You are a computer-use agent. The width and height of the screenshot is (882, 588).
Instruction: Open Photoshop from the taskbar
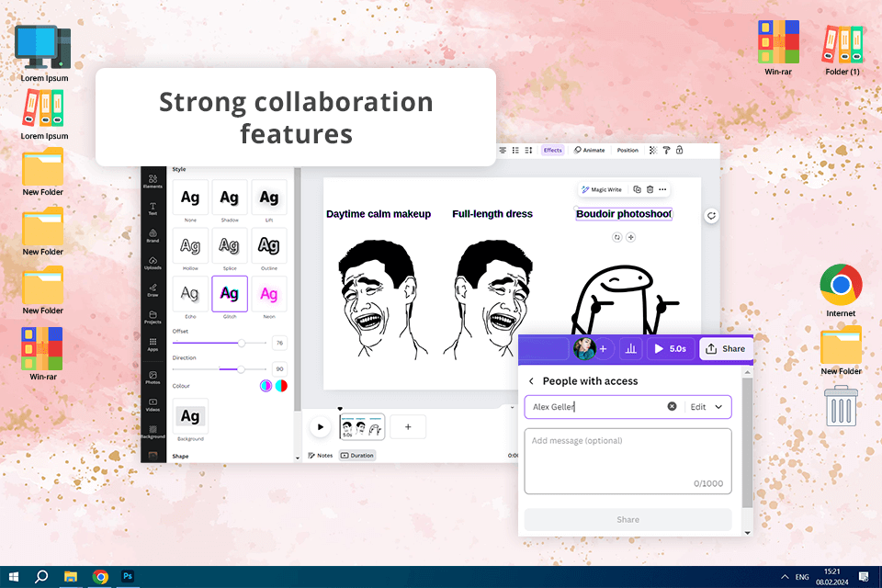pyautogui.click(x=128, y=577)
